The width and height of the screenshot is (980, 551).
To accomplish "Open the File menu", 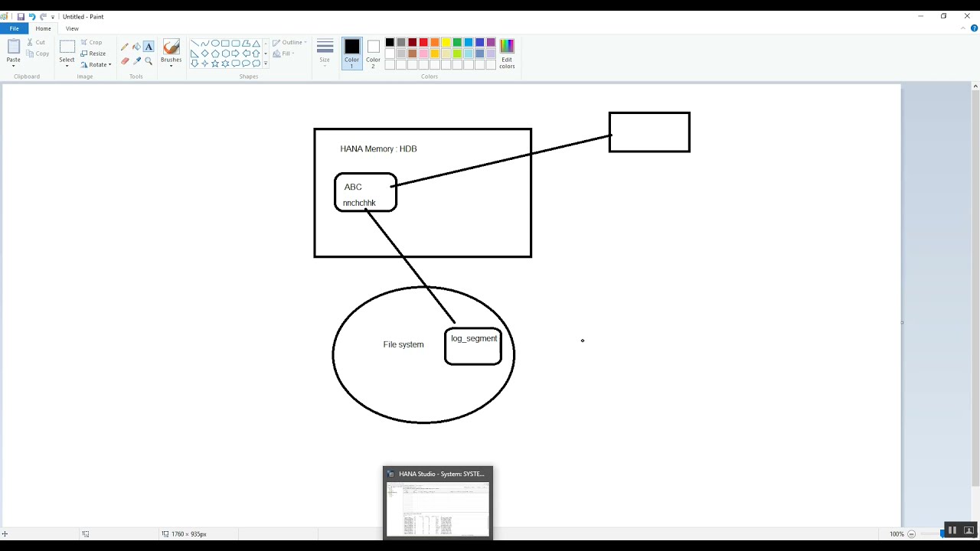I will tap(14, 28).
